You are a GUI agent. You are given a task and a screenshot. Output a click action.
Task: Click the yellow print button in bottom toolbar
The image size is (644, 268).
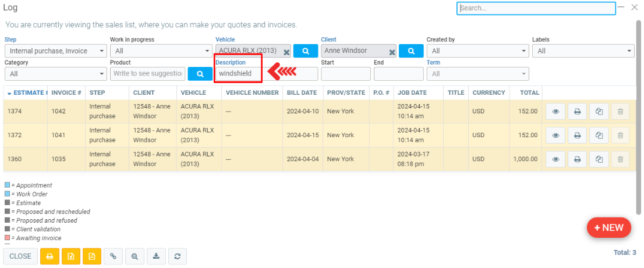49,256
